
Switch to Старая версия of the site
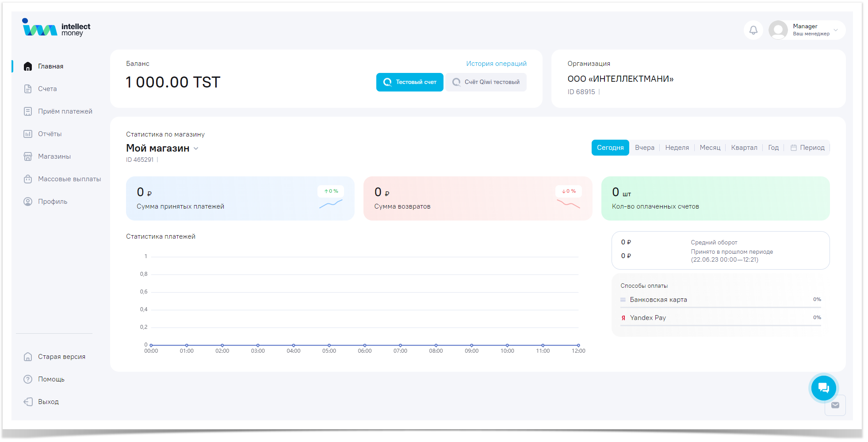[x=61, y=357]
